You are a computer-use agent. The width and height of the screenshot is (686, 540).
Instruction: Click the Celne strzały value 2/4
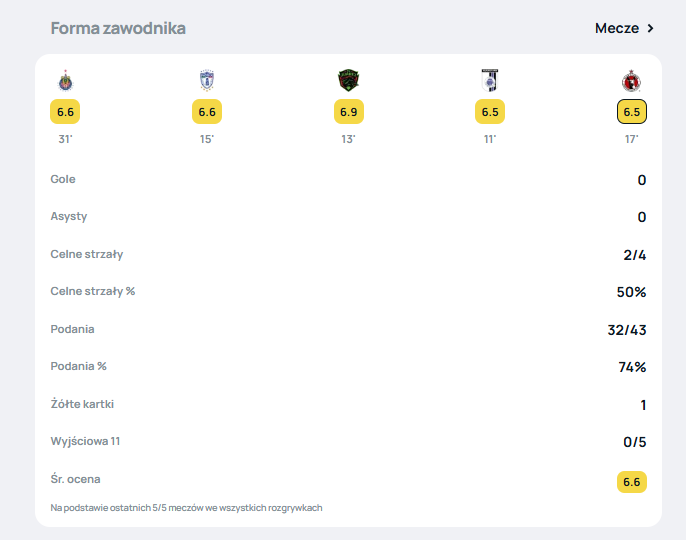[x=635, y=255]
